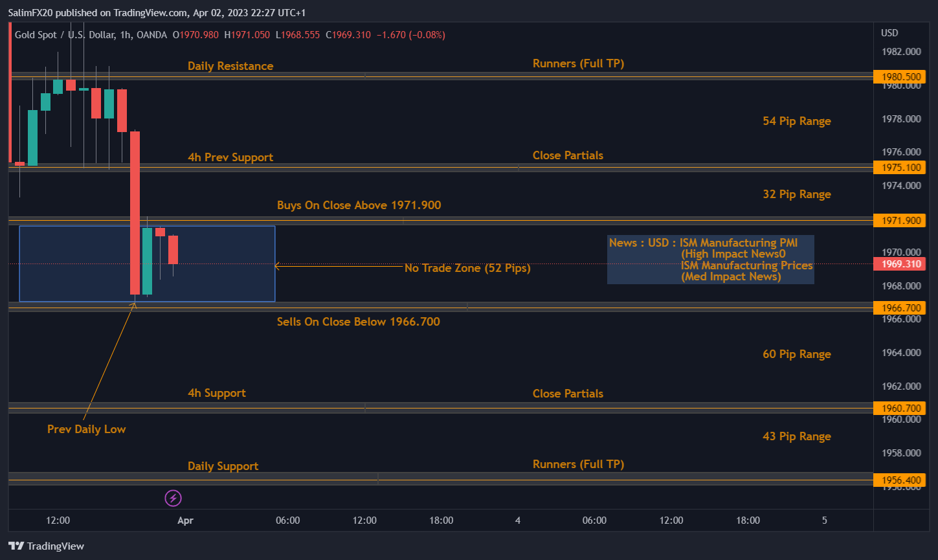The width and height of the screenshot is (938, 560).
Task: Select the 1956.400 Daily Support price tag
Action: coord(899,480)
